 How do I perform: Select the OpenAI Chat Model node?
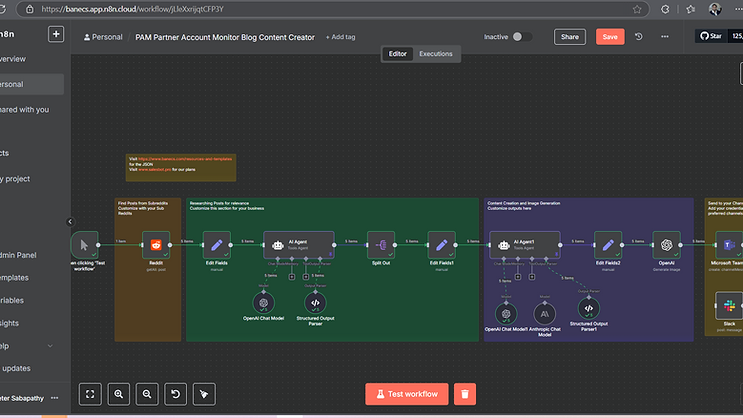coord(263,303)
